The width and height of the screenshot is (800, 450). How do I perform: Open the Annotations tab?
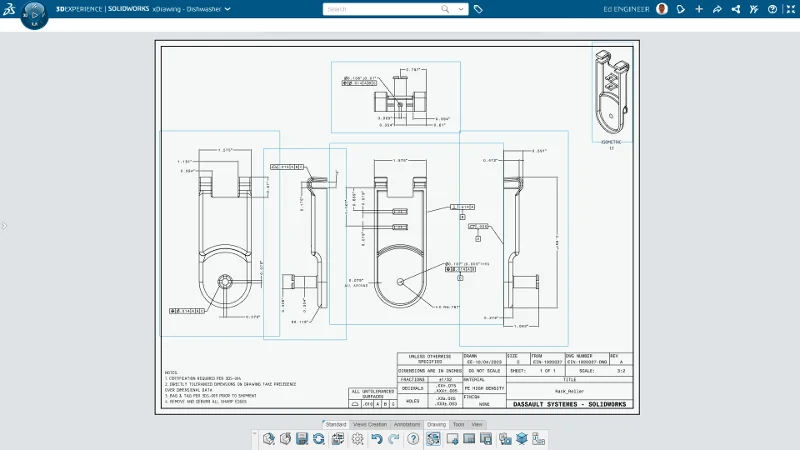[407, 425]
